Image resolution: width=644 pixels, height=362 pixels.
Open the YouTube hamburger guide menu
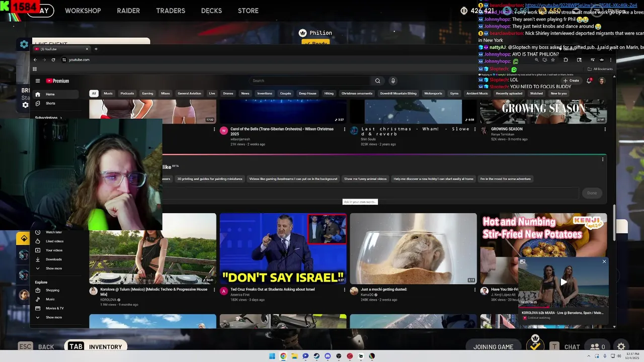[x=37, y=80]
